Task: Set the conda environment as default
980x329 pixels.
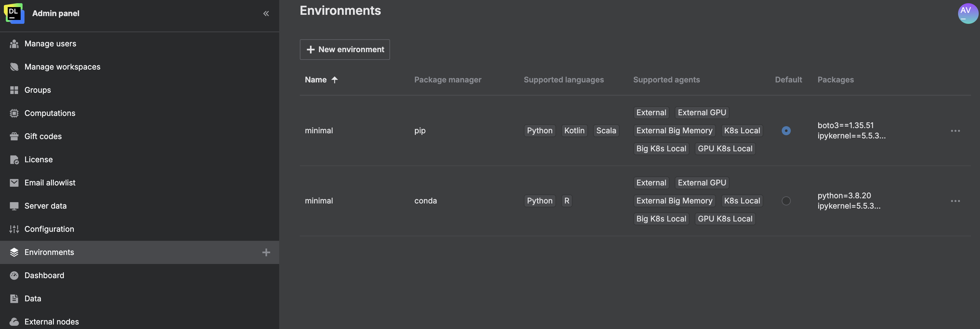Action: [x=786, y=201]
